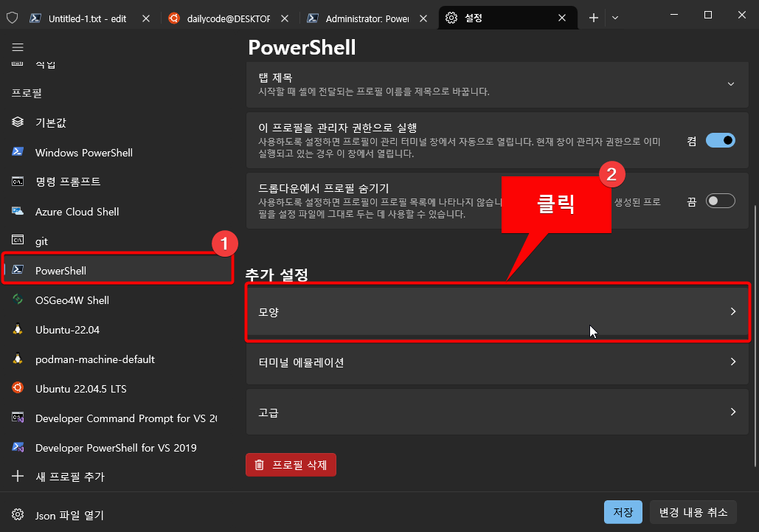This screenshot has width=759, height=532.
Task: Click the Azure Cloud Shell icon
Action: coord(18,211)
